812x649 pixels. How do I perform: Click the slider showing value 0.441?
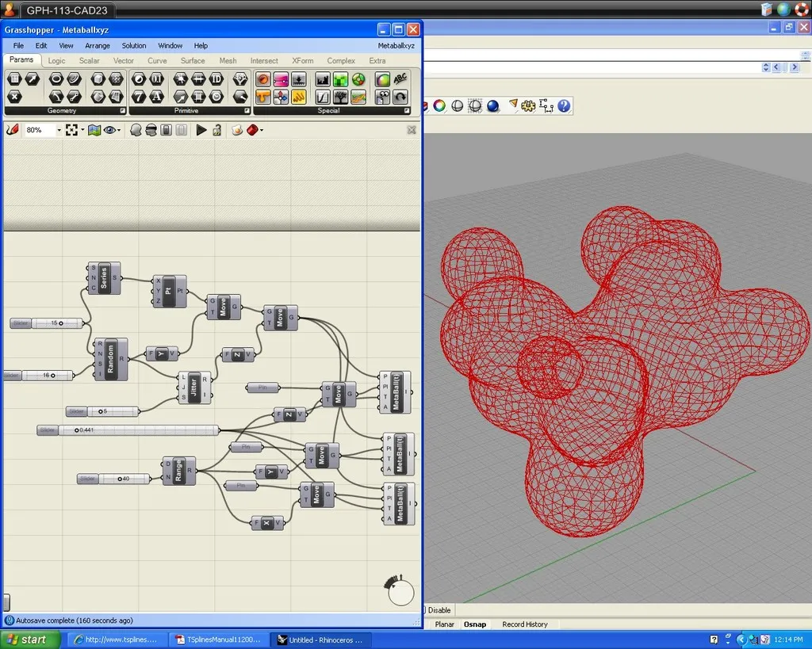pyautogui.click(x=128, y=430)
